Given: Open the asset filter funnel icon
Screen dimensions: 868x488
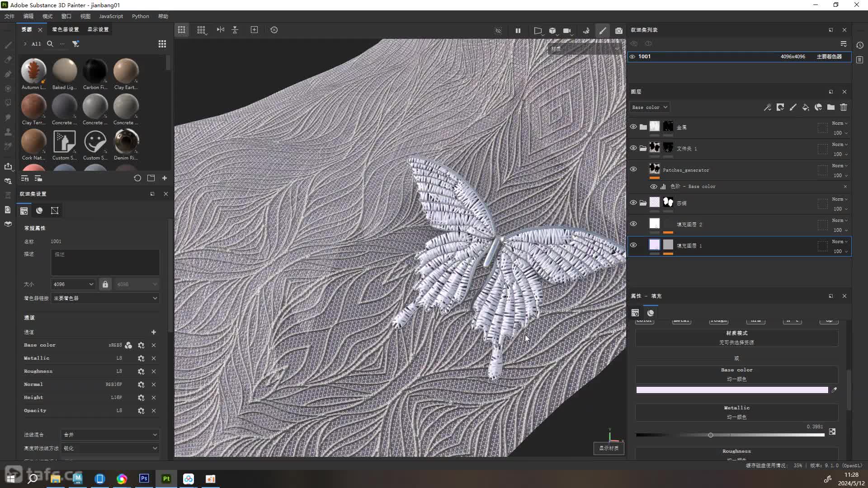Looking at the screenshot, I should coord(75,44).
